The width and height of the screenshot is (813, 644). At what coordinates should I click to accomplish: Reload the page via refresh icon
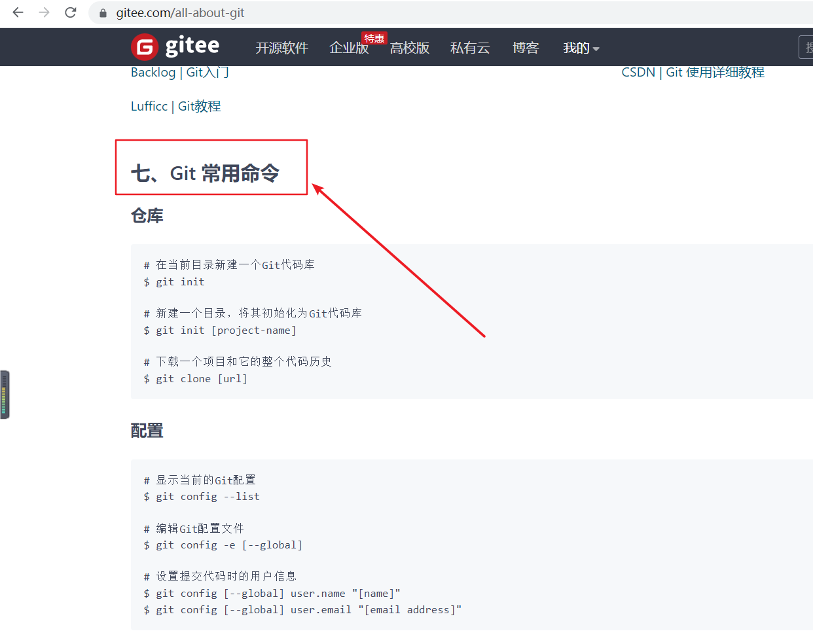click(70, 12)
